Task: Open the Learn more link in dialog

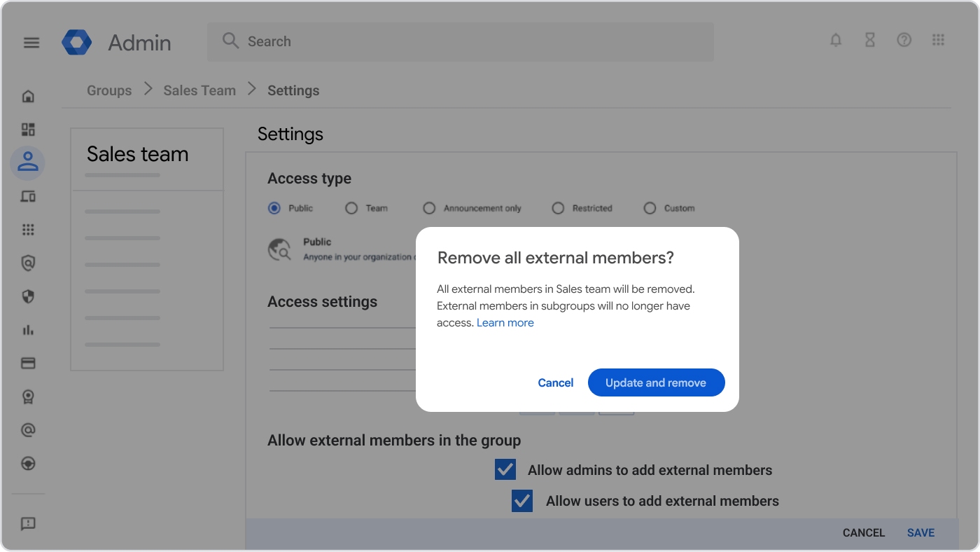Action: click(505, 323)
